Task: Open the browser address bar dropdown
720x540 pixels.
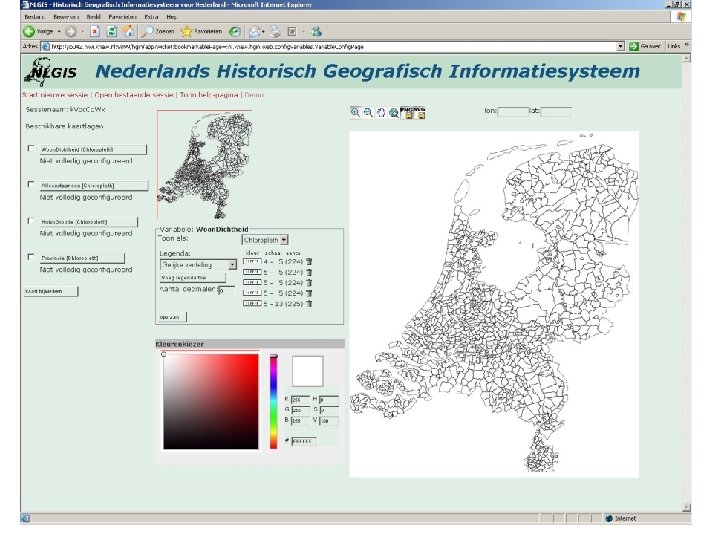Action: (x=620, y=46)
